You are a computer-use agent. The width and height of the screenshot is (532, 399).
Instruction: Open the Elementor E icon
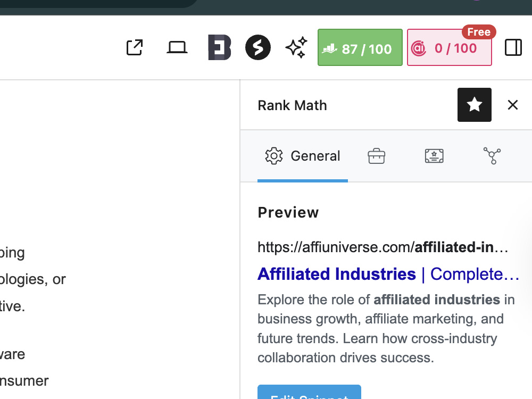[x=220, y=47]
